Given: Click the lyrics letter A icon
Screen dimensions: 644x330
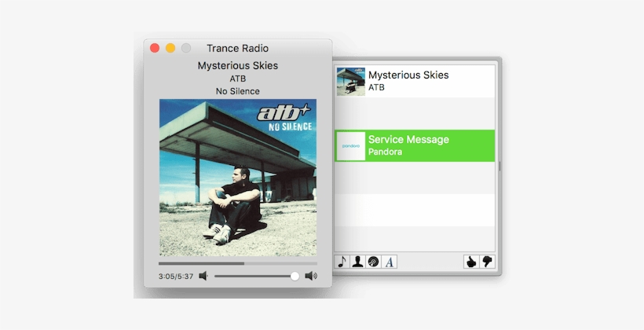Looking at the screenshot, I should (x=390, y=262).
